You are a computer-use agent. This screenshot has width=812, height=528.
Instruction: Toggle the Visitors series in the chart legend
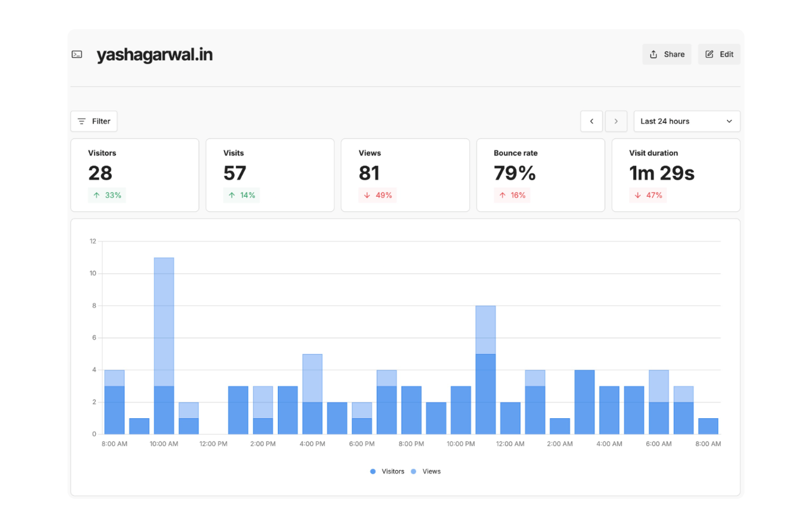tap(388, 472)
